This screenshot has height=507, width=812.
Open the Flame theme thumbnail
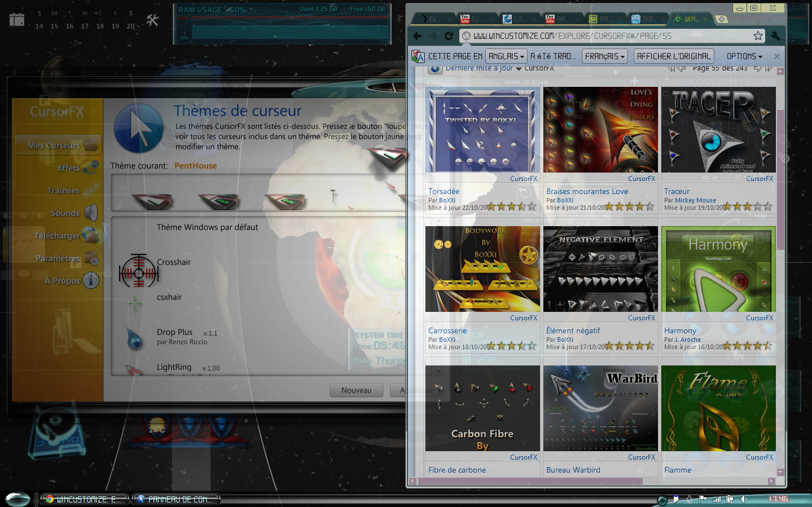pos(718,408)
